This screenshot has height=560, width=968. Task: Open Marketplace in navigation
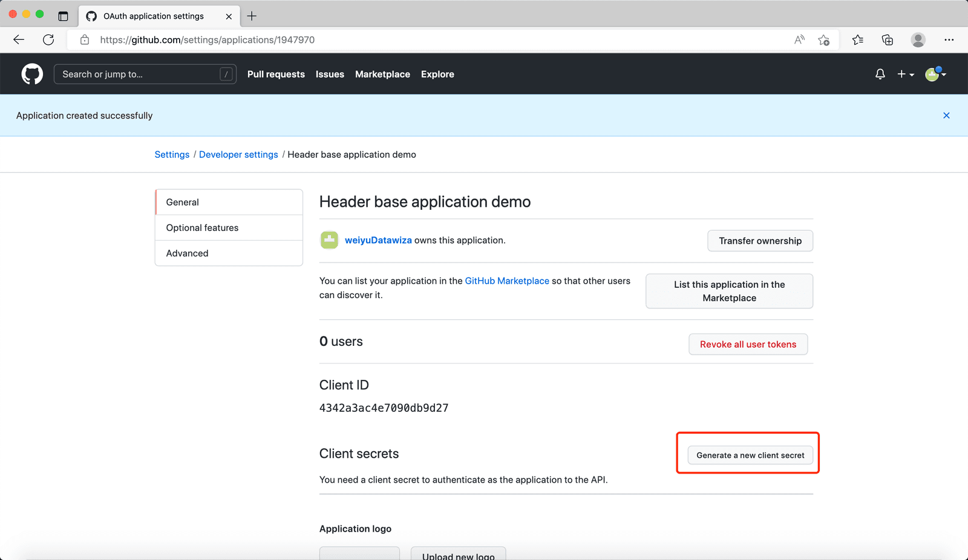(382, 74)
